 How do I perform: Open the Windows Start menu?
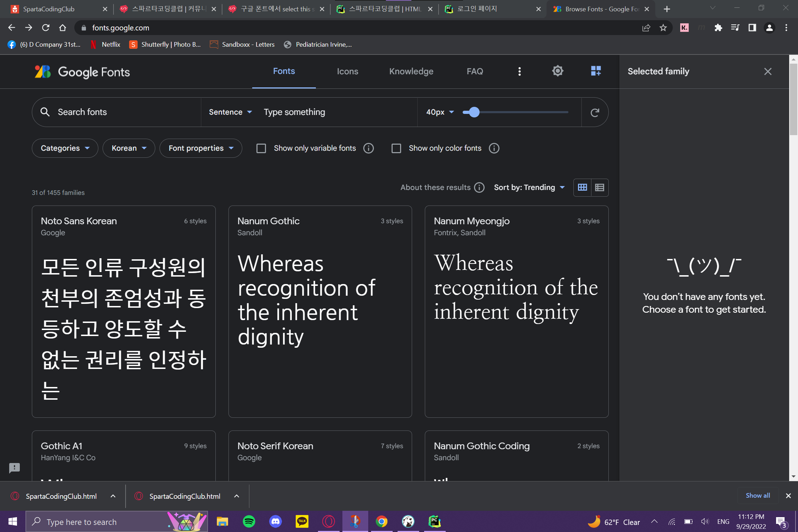pyautogui.click(x=13, y=521)
